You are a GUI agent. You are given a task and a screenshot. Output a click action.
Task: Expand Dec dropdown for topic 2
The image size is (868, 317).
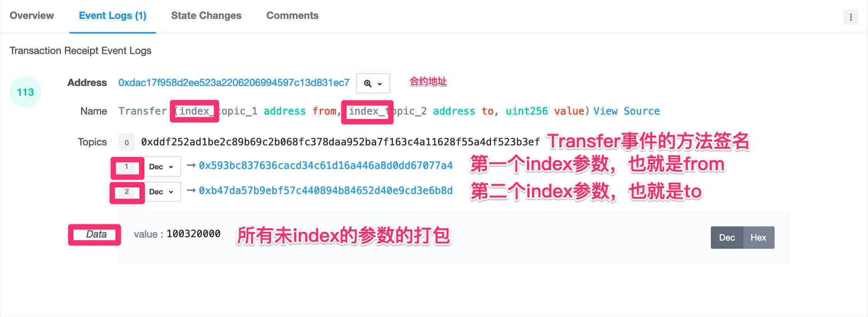162,192
